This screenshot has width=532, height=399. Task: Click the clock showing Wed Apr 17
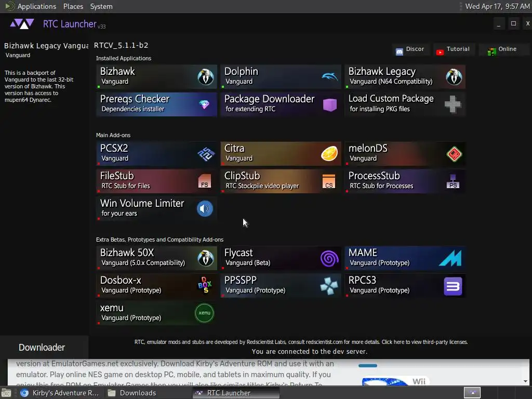pos(497,6)
